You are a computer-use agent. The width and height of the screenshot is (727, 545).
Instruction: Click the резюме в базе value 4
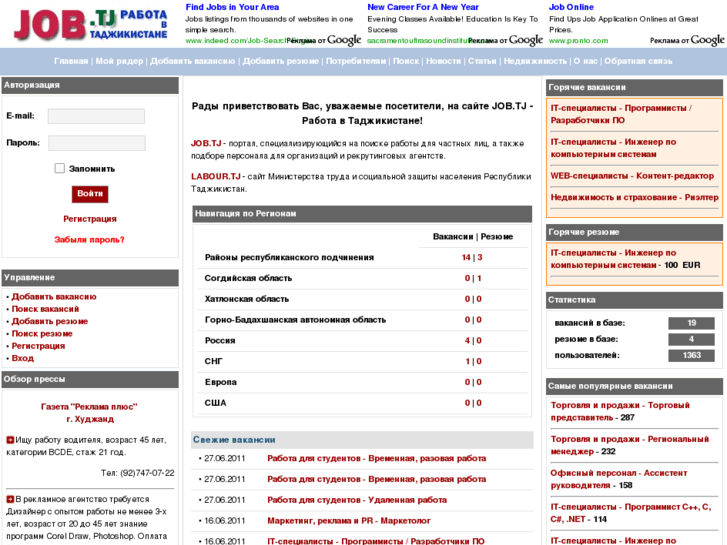(x=691, y=339)
